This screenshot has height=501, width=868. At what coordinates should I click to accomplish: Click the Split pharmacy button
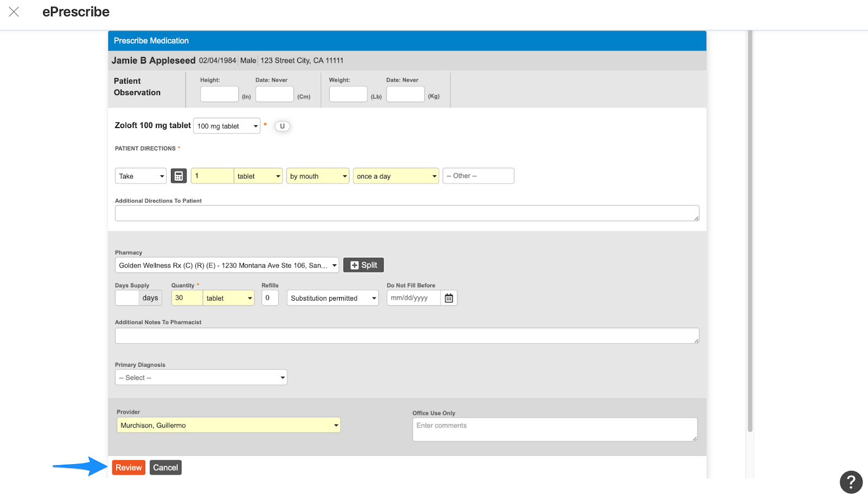(363, 265)
